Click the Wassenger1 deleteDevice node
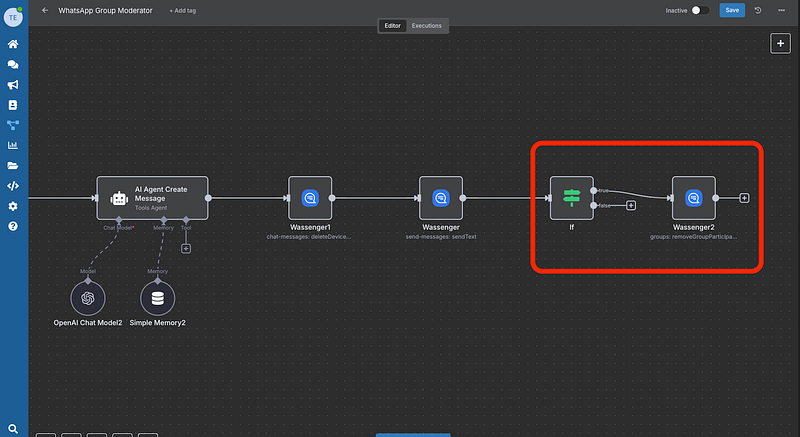The height and width of the screenshot is (437, 800). coord(310,198)
